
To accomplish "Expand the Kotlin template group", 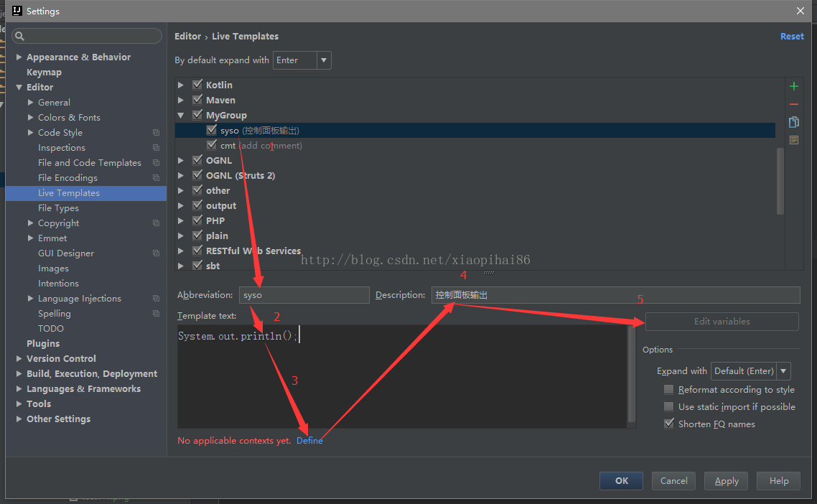I will (x=181, y=85).
